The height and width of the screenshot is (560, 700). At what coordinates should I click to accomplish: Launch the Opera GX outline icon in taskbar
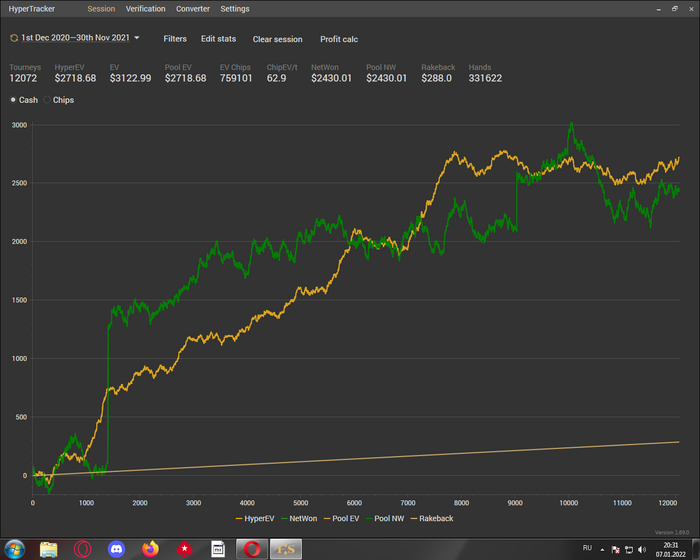coord(83,549)
